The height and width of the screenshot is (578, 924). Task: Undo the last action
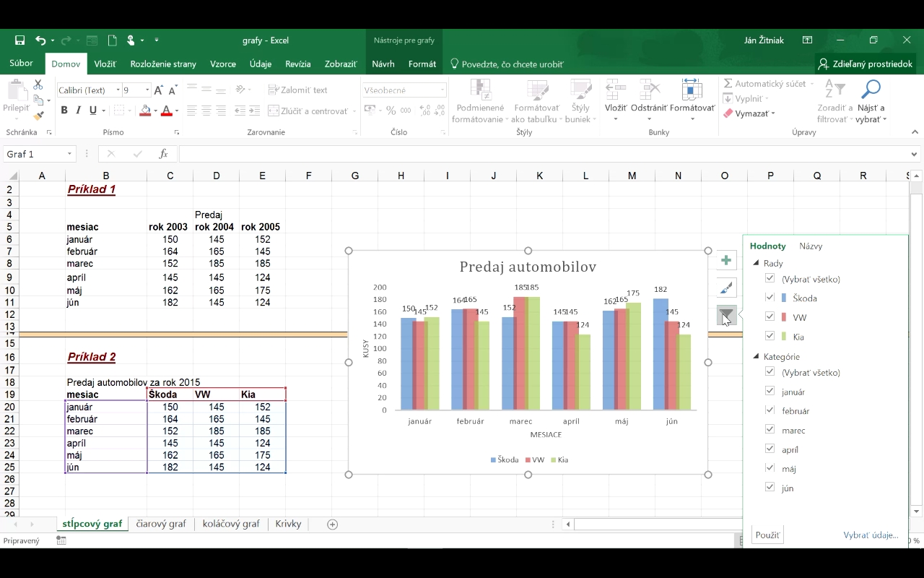40,40
